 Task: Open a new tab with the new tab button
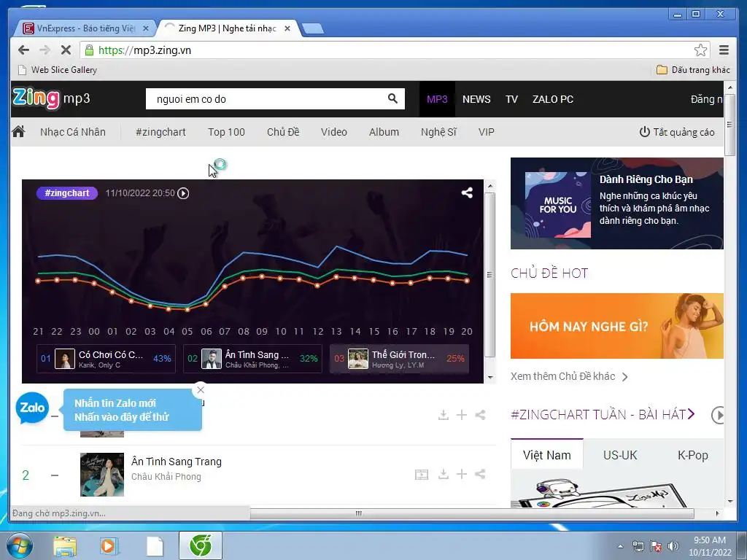coord(313,28)
